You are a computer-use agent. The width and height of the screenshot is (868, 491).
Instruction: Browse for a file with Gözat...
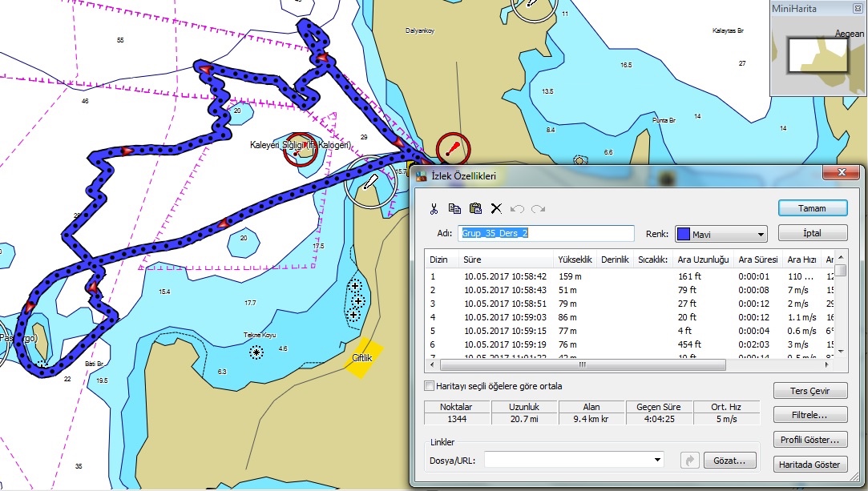tap(729, 460)
